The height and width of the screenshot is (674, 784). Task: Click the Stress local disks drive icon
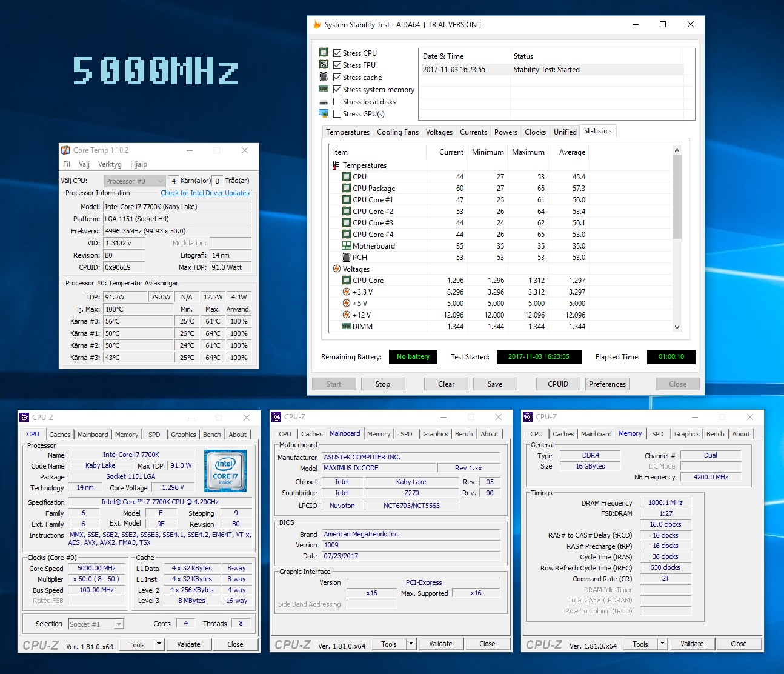click(x=324, y=102)
